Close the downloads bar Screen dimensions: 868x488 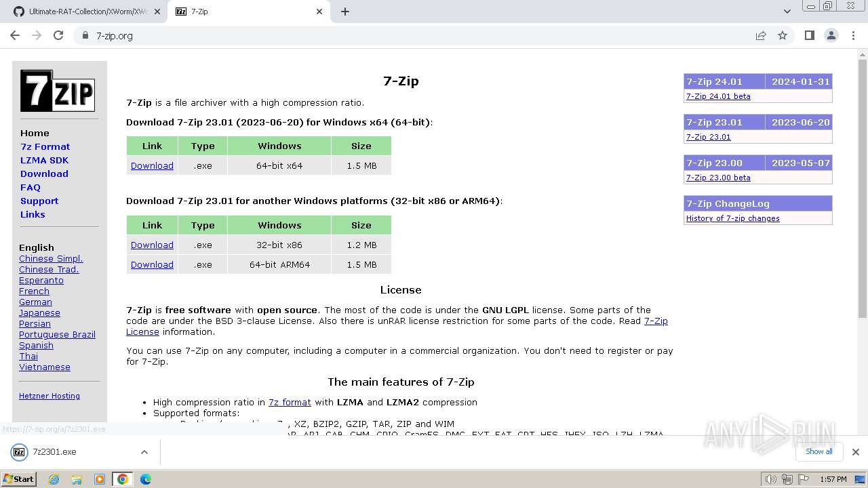pyautogui.click(x=855, y=452)
